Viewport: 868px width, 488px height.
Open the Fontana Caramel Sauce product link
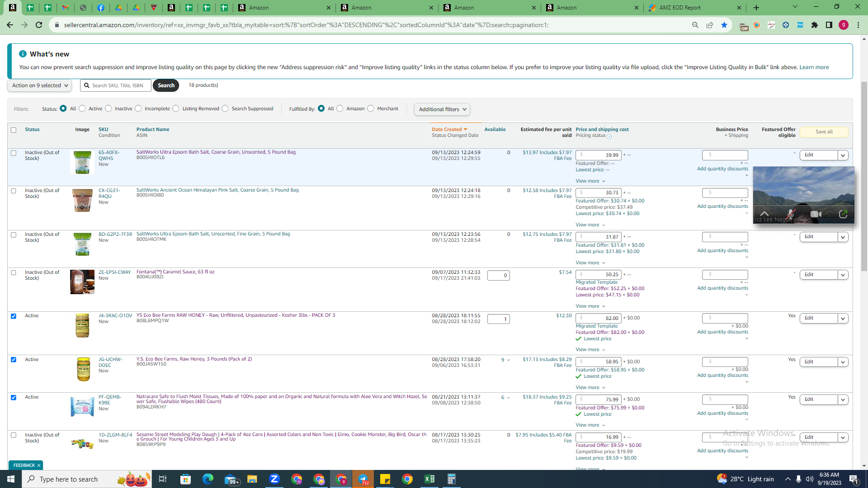click(x=175, y=272)
